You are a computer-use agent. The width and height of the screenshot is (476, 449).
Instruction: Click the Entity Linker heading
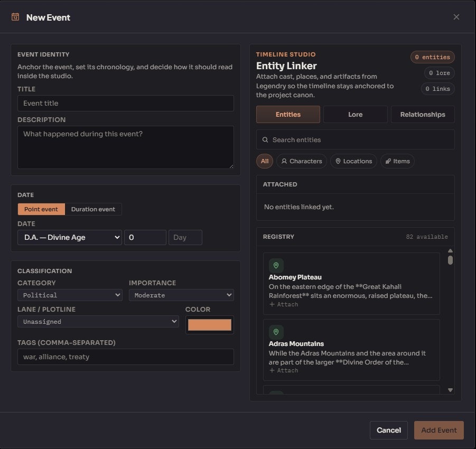(286, 66)
